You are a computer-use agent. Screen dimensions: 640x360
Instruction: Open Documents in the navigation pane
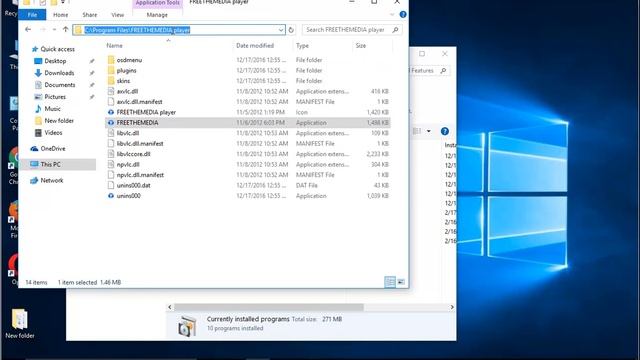(60, 85)
